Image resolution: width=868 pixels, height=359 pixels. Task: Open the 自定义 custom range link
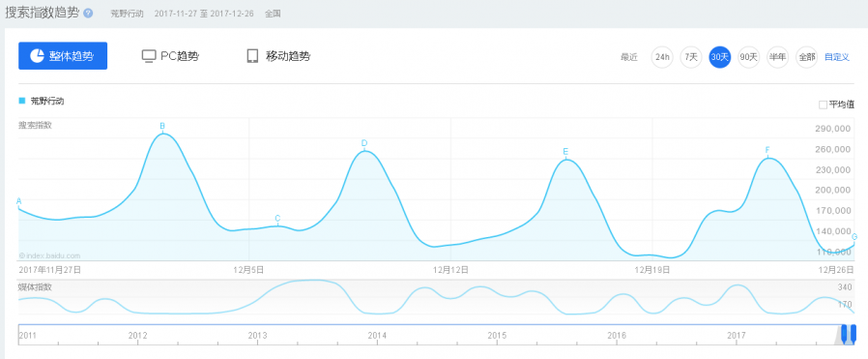836,57
